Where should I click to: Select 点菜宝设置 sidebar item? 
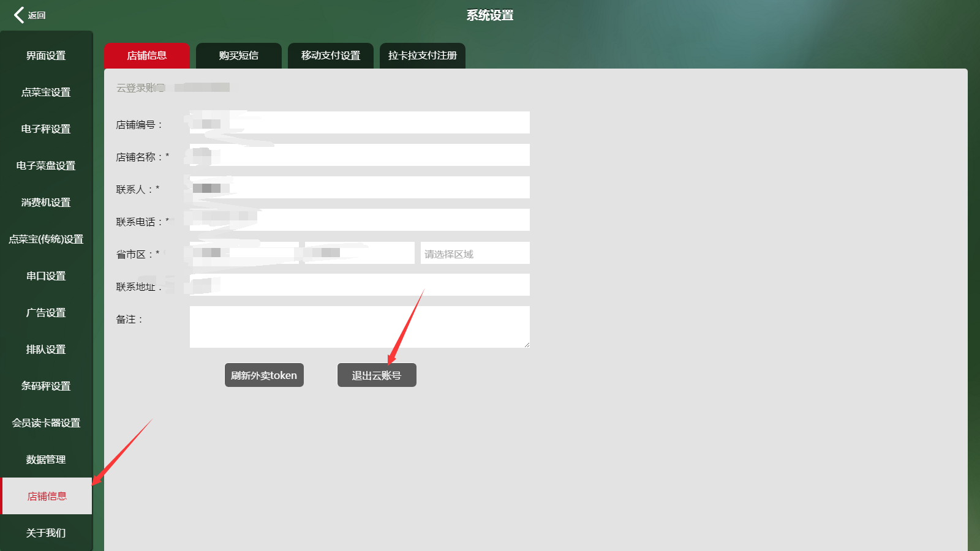(x=46, y=92)
